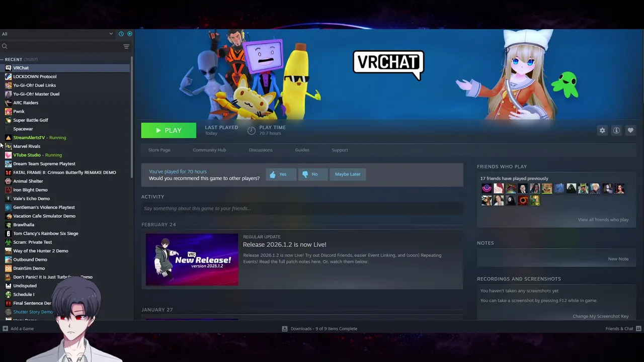Click the VTube Studio running app icon
The height and width of the screenshot is (362, 644).
(8, 155)
